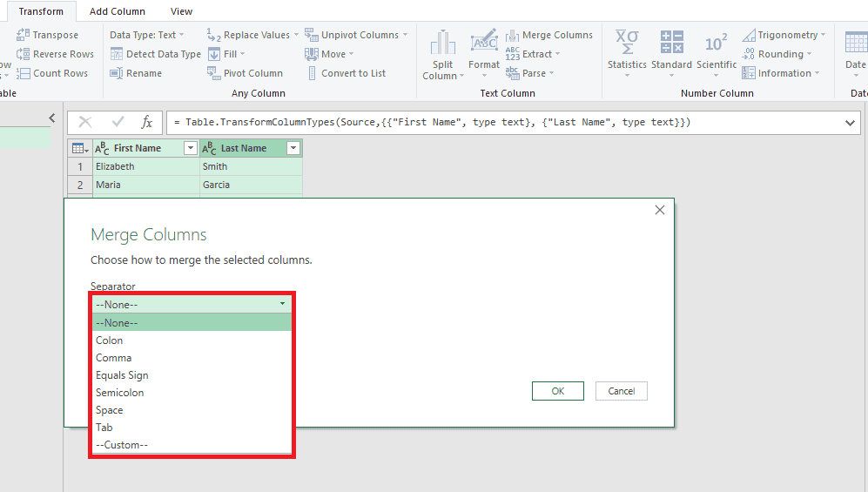Click the Maria cell
This screenshot has height=492, width=868.
(146, 185)
